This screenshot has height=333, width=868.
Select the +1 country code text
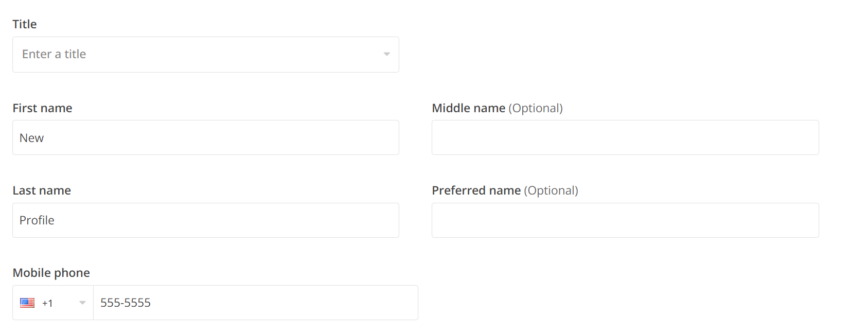coord(47,303)
